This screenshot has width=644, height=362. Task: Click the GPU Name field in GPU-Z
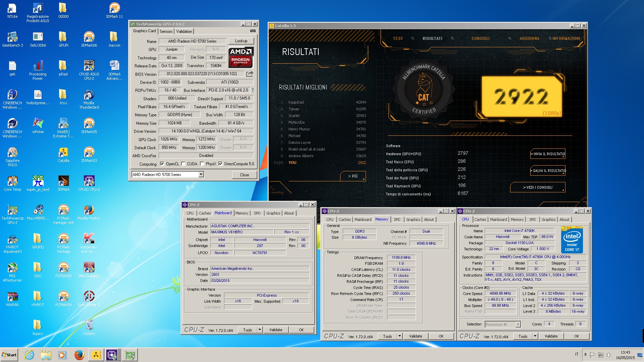[192, 41]
